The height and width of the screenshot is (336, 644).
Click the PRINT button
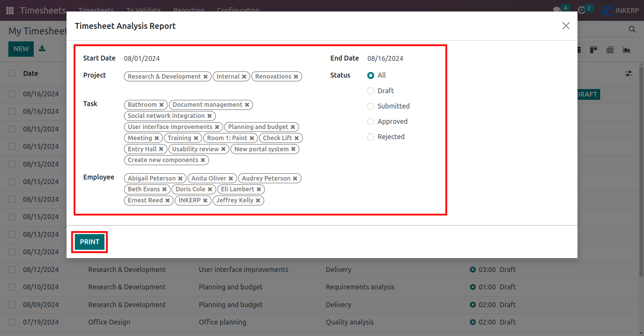click(x=89, y=242)
